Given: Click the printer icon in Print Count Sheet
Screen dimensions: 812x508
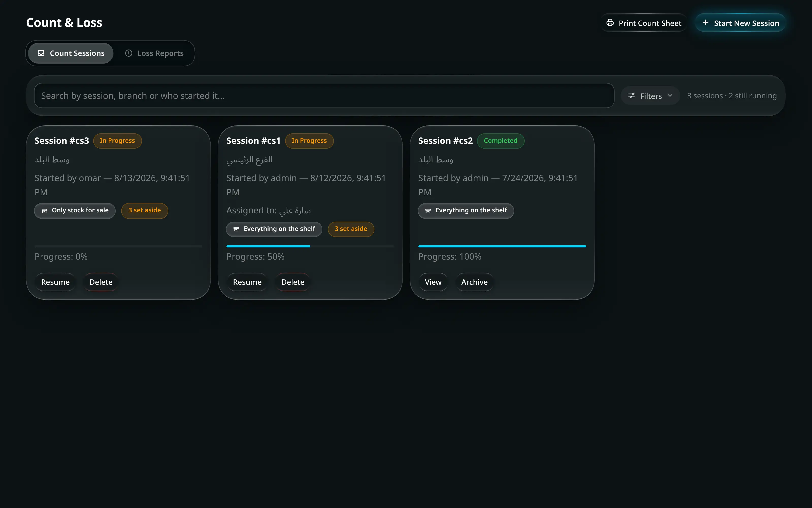Looking at the screenshot, I should (x=610, y=23).
